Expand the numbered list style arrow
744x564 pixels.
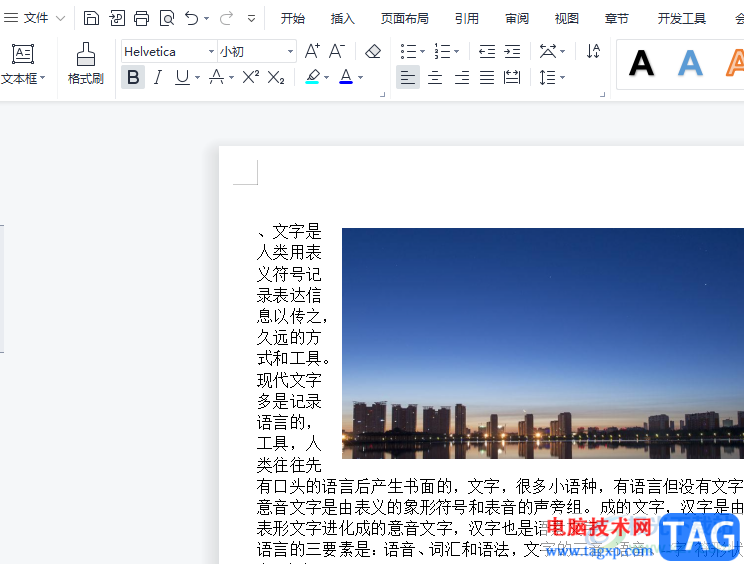click(456, 51)
